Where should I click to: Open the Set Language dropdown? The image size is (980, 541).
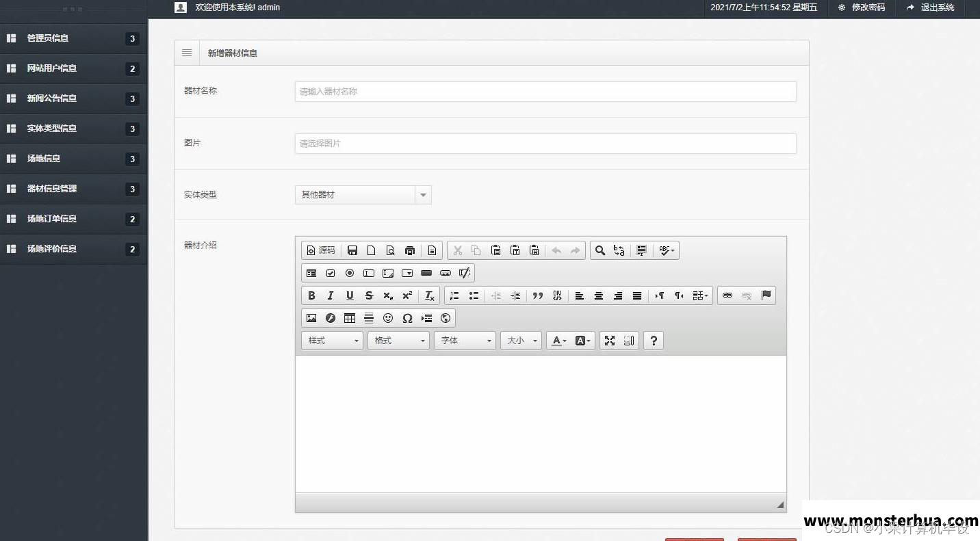[x=700, y=295]
